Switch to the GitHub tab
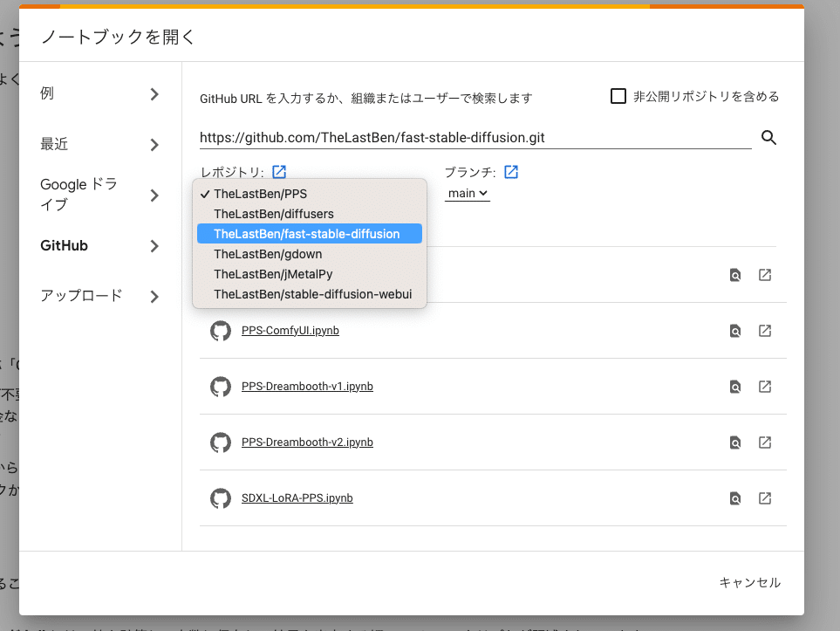 pos(100,246)
